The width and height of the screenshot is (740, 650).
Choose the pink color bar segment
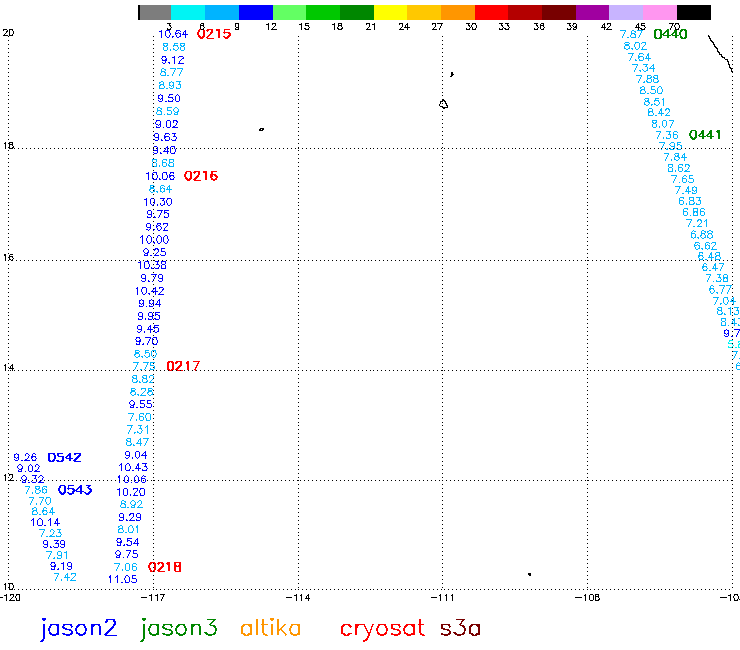tap(660, 12)
